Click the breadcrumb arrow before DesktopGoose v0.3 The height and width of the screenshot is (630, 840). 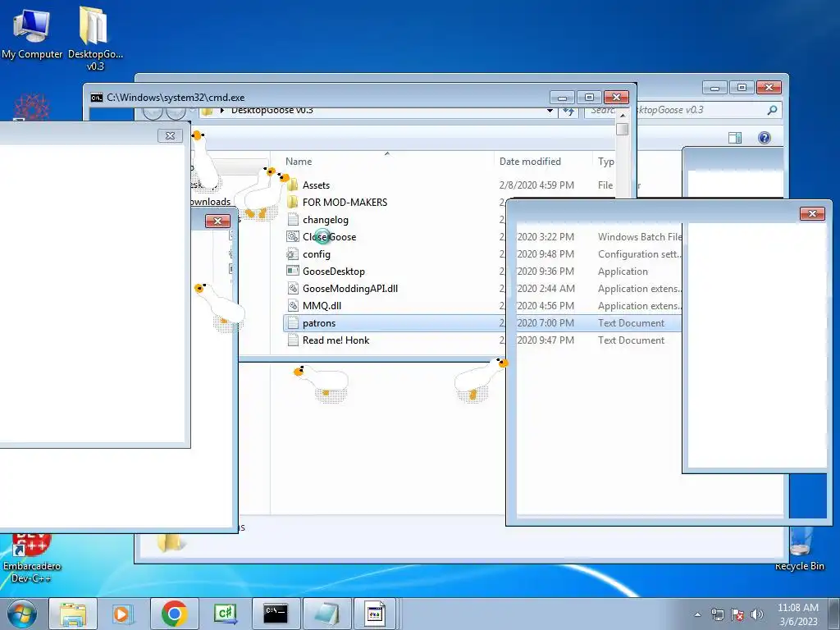pos(221,111)
